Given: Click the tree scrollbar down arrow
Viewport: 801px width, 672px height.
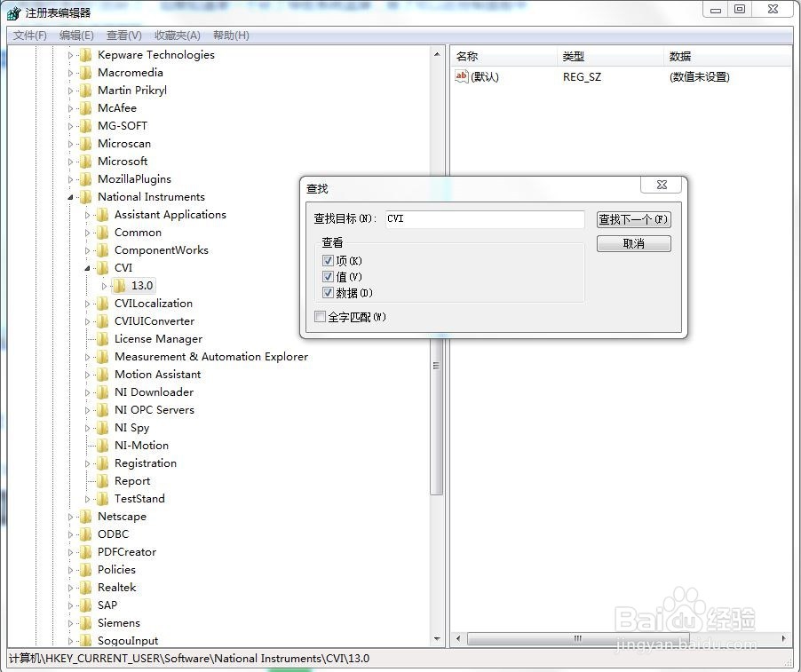Looking at the screenshot, I should click(x=437, y=638).
